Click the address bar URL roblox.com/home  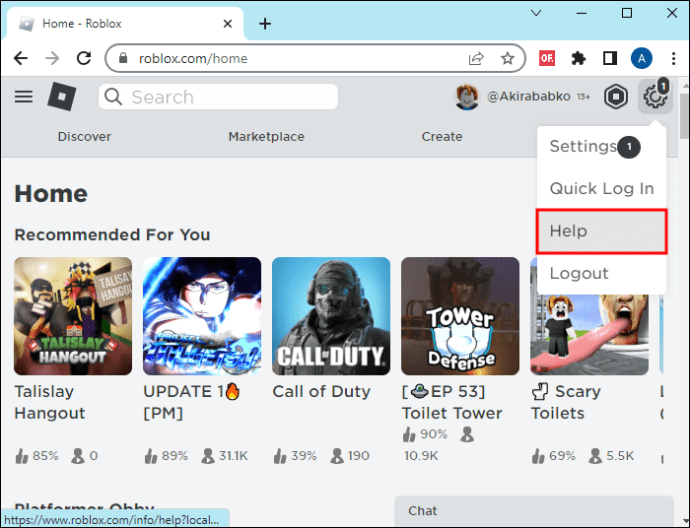pos(193,59)
